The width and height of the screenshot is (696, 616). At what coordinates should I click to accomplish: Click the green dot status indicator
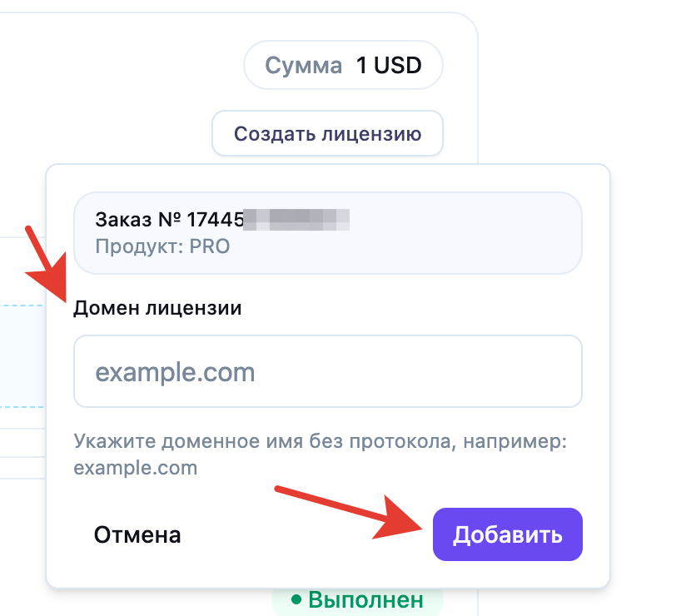296,599
